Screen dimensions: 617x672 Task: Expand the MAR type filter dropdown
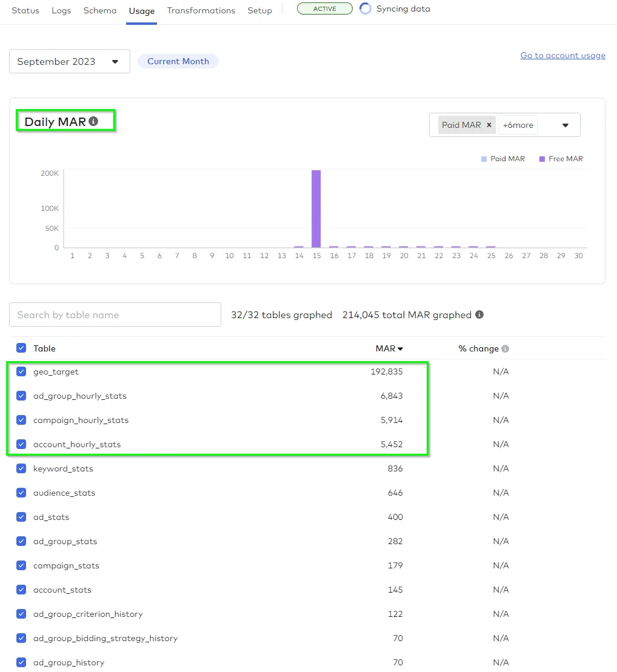pyautogui.click(x=565, y=125)
